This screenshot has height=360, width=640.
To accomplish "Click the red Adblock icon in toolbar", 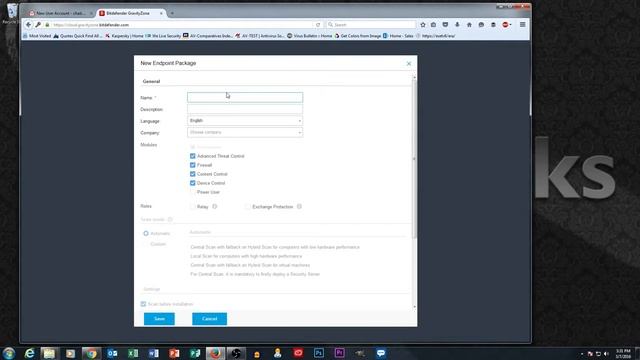I will [x=505, y=25].
